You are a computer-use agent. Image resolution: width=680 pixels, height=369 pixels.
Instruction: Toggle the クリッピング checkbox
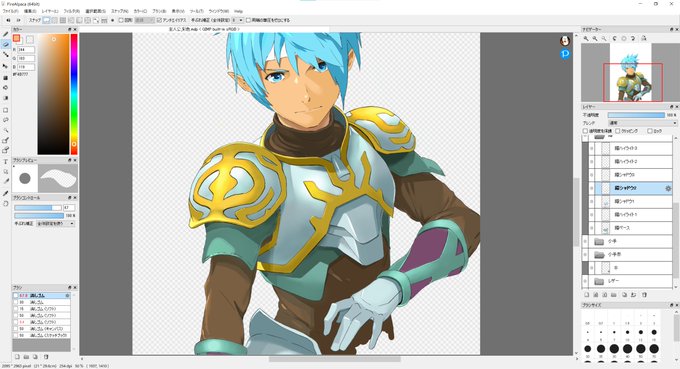[x=618, y=131]
